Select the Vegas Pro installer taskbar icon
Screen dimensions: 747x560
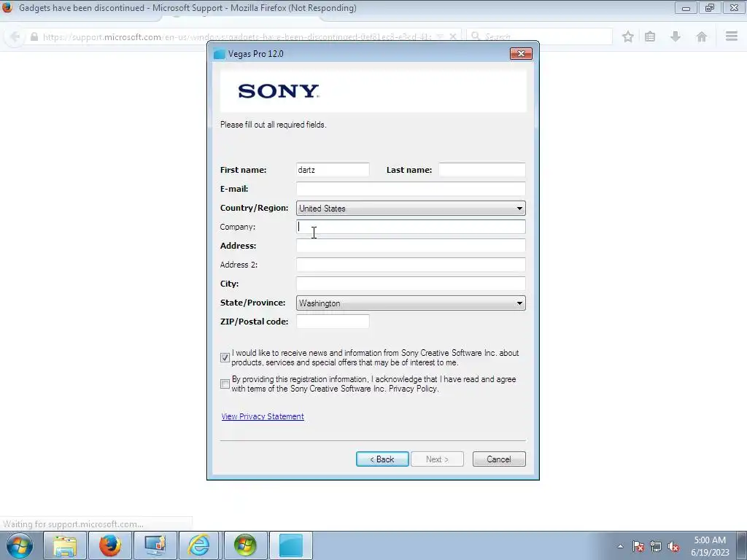pos(290,545)
